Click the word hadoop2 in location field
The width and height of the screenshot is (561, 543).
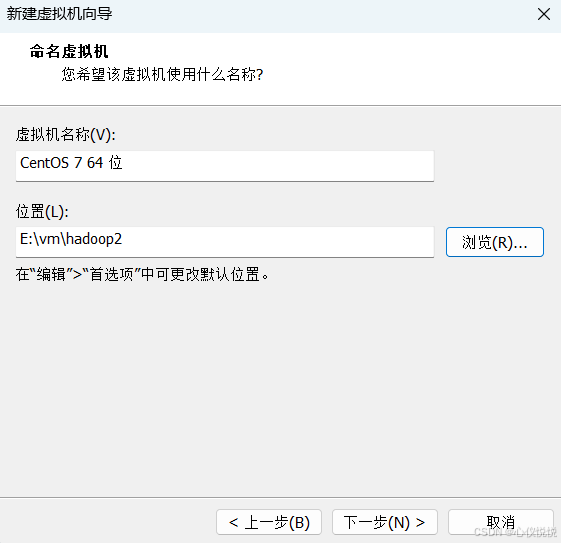tap(94, 239)
